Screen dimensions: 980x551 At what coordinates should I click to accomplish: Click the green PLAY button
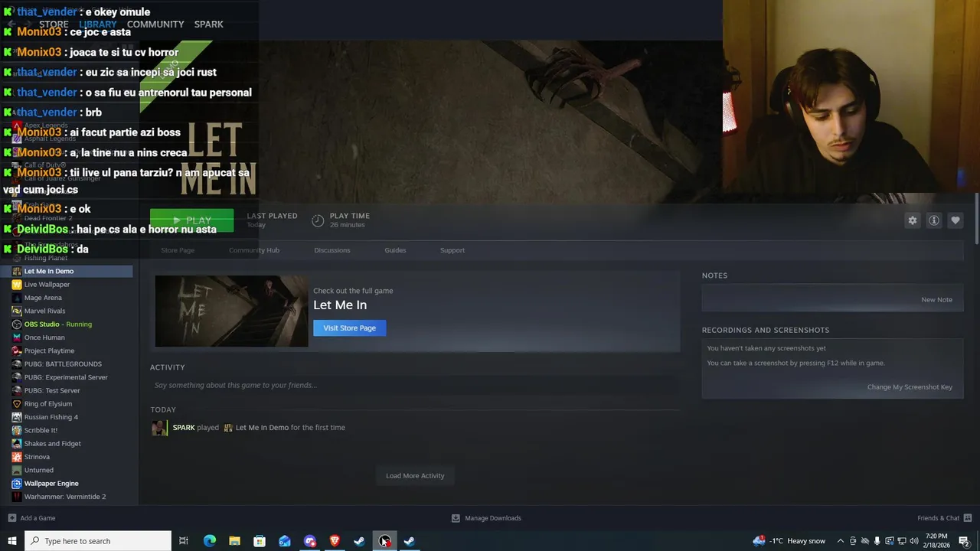pyautogui.click(x=192, y=220)
